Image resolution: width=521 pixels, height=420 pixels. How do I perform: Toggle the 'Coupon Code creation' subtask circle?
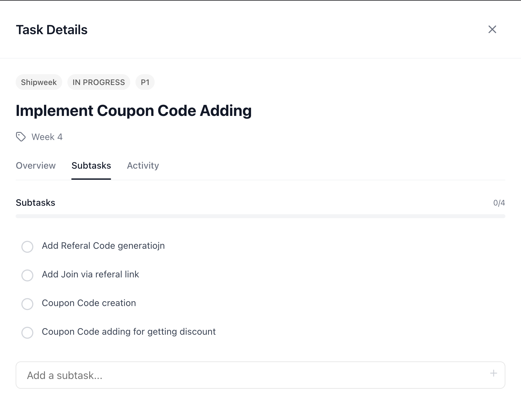click(x=27, y=304)
